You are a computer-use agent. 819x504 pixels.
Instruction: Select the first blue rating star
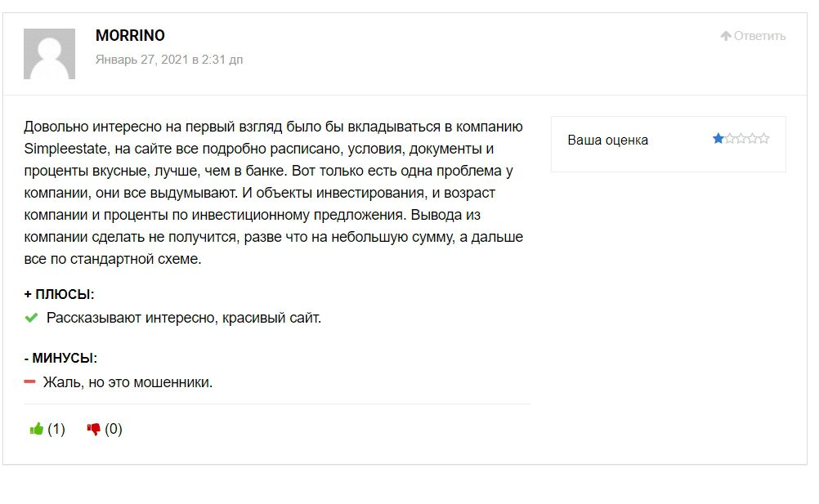(718, 139)
